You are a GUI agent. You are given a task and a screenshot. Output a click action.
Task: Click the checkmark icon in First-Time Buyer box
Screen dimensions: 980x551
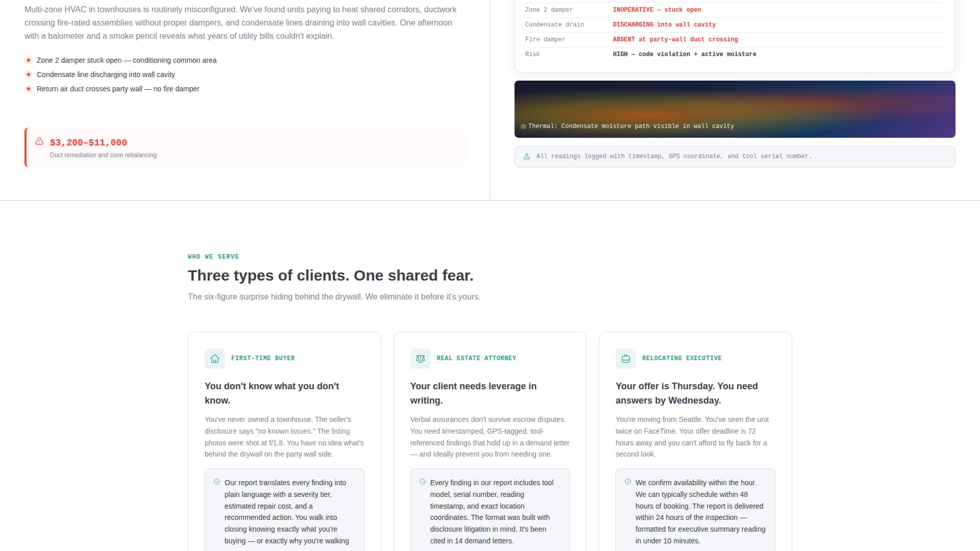pyautogui.click(x=217, y=482)
